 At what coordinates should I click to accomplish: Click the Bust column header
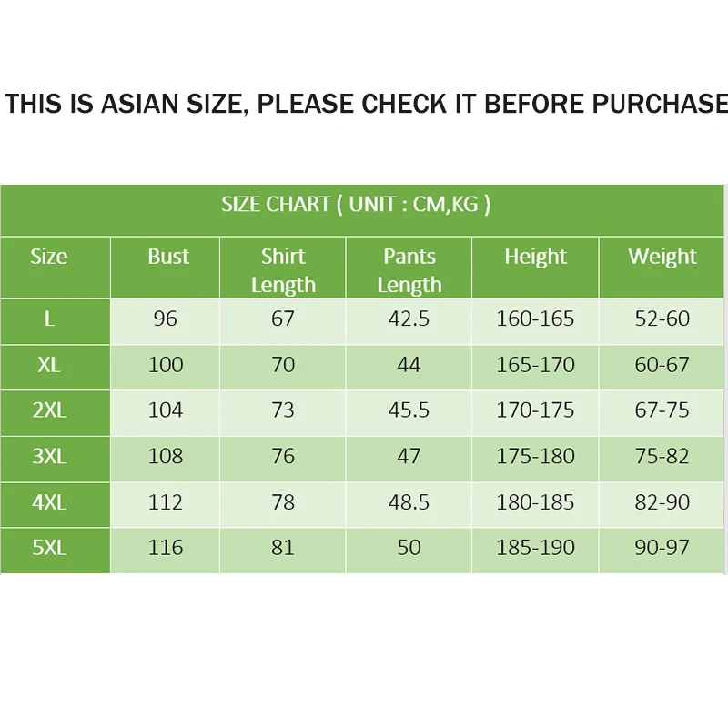click(168, 257)
